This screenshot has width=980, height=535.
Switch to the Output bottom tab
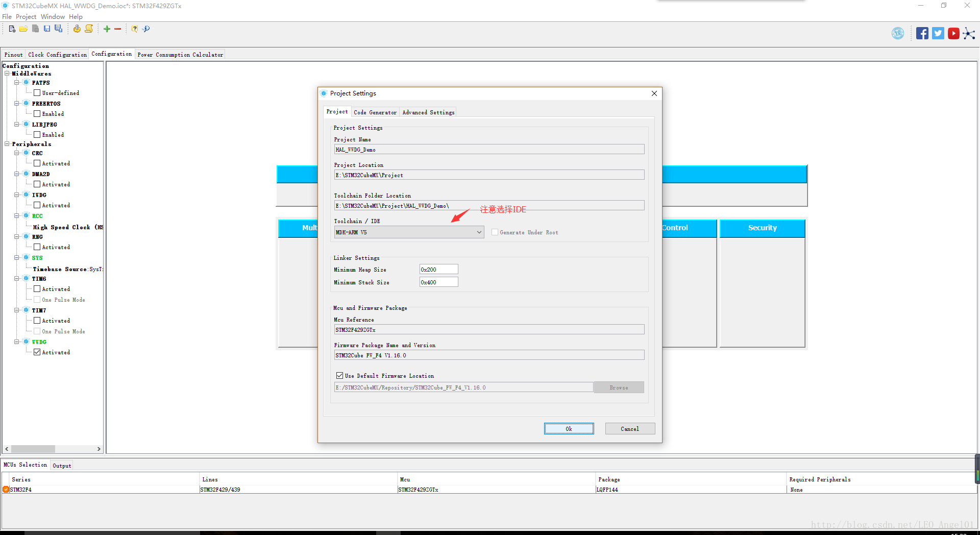tap(62, 466)
